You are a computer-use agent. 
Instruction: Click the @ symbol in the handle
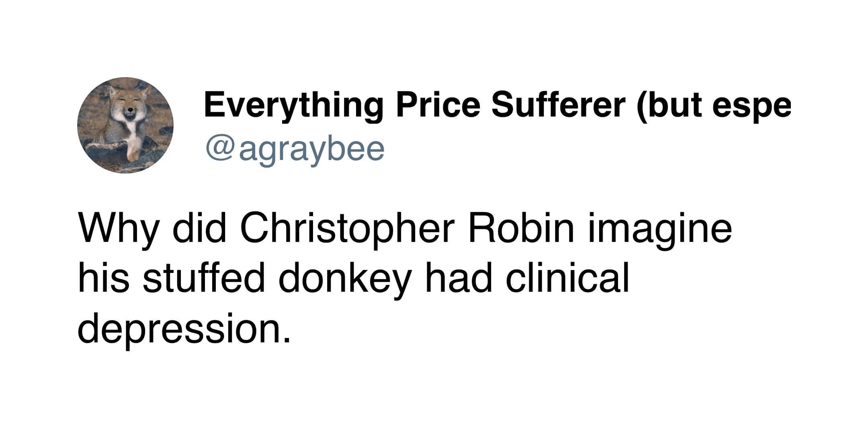(x=219, y=149)
